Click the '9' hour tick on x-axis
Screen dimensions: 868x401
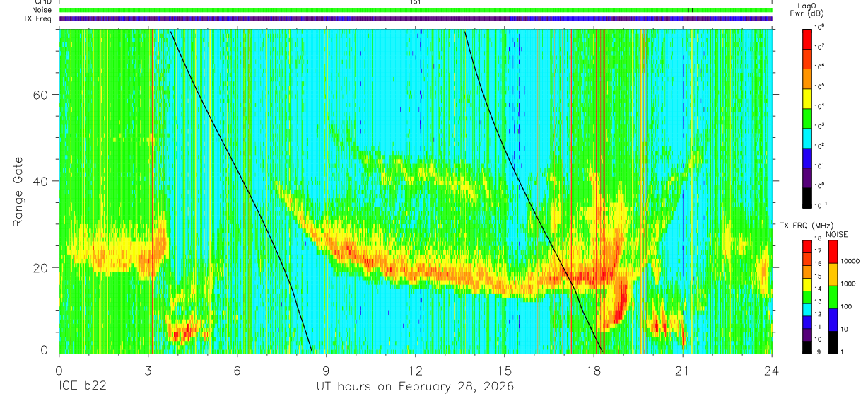click(x=327, y=370)
